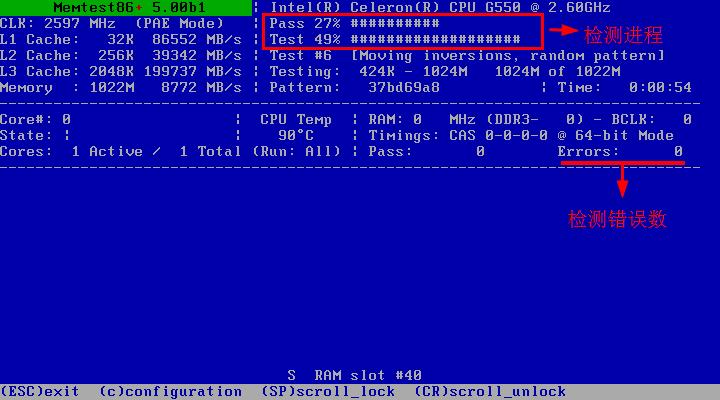
Task: Click the 64-bit Mode text
Action: point(624,136)
